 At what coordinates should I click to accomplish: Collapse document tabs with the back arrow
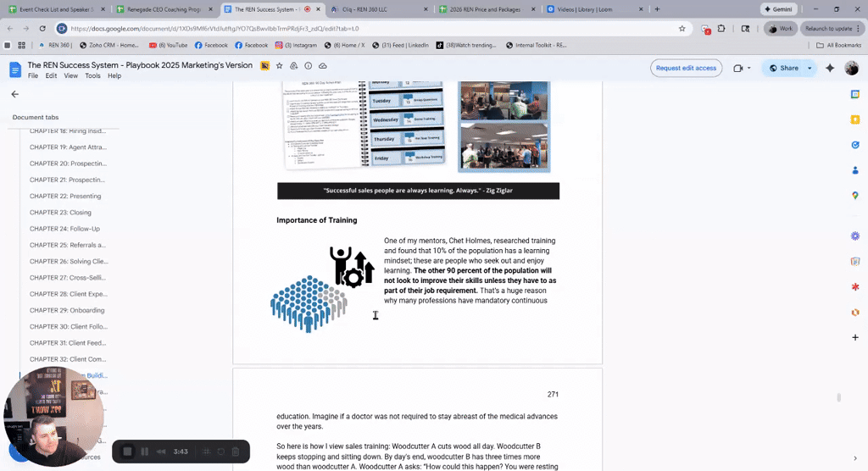pyautogui.click(x=15, y=94)
